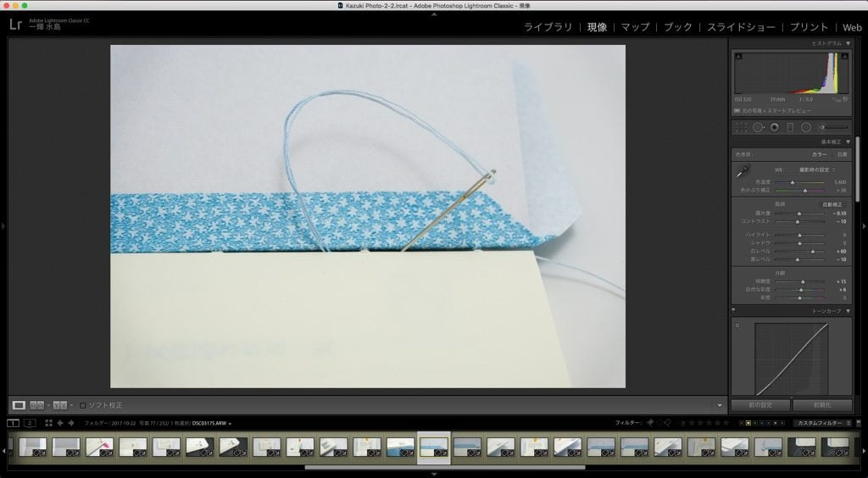The height and width of the screenshot is (478, 868).
Task: Click the 自動補正 button
Action: click(x=832, y=205)
